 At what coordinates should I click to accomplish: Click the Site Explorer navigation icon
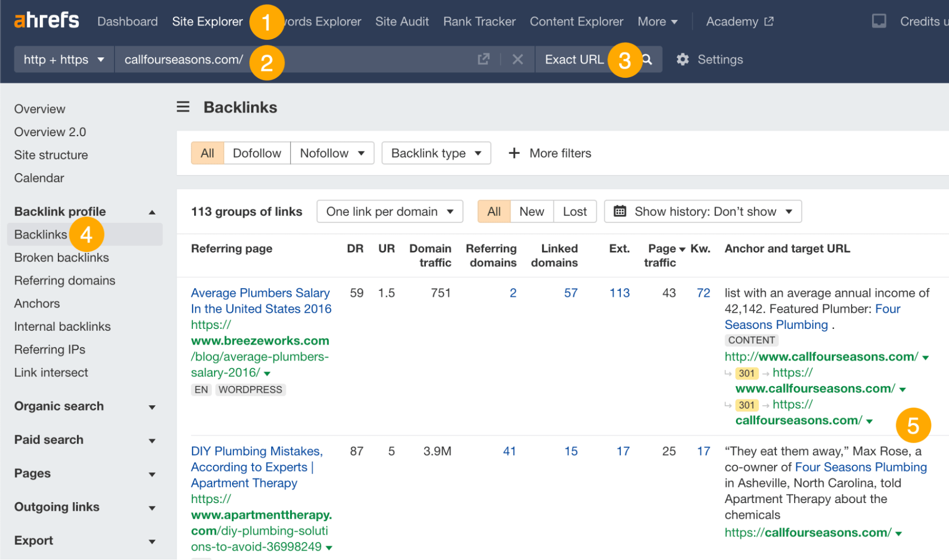coord(208,21)
